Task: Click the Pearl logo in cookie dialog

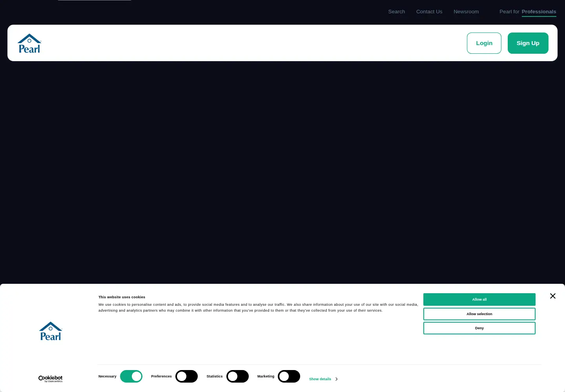Action: click(51, 331)
